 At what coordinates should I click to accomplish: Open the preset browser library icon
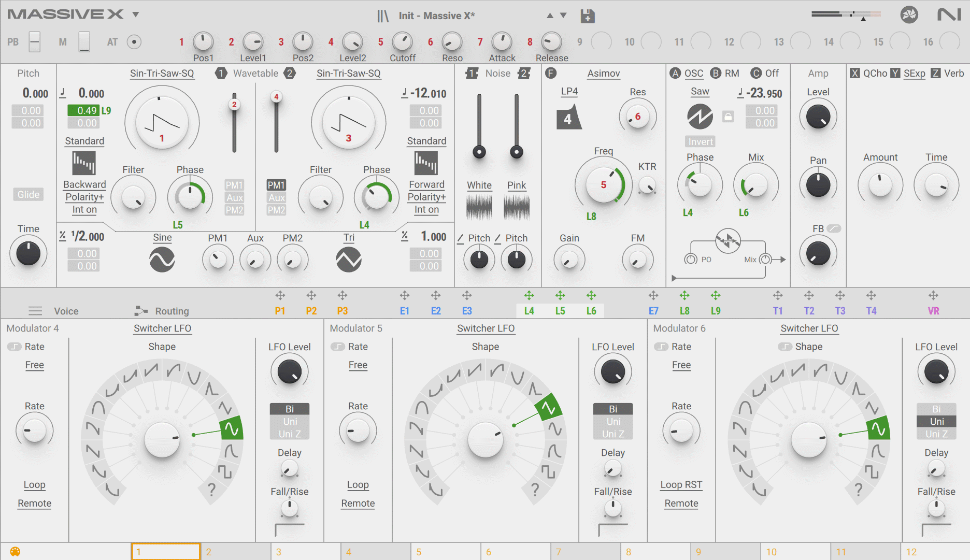(x=382, y=16)
